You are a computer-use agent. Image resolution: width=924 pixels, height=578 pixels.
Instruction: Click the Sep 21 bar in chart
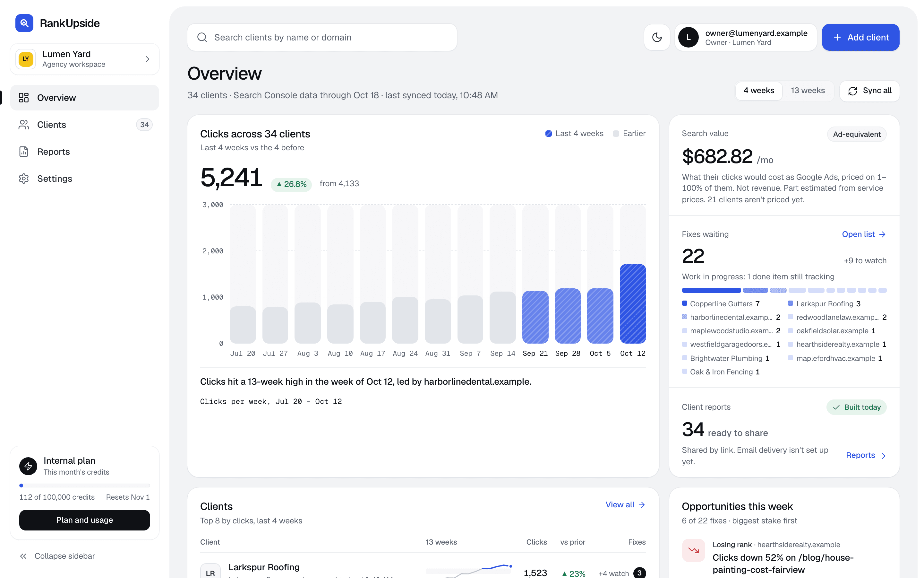(x=535, y=317)
